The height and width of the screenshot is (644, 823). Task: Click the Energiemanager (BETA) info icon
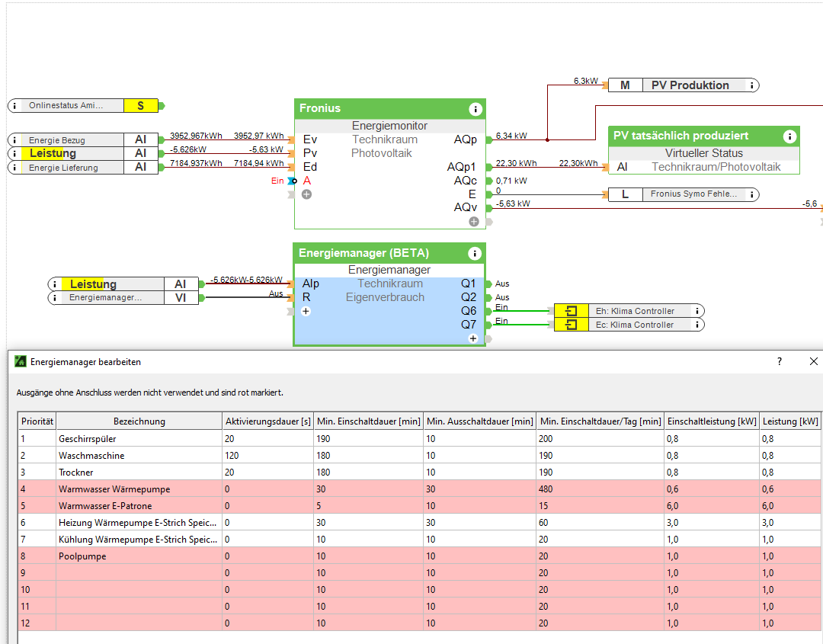[x=476, y=254]
